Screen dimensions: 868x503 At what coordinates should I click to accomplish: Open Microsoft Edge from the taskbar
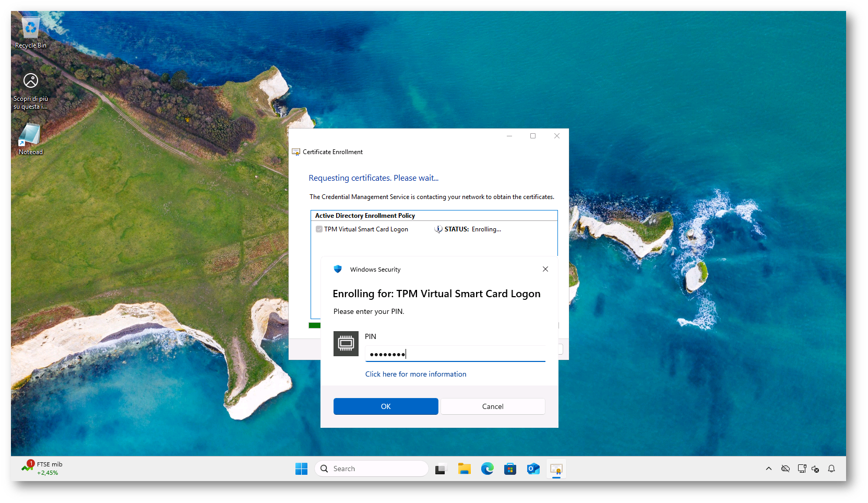[487, 469]
